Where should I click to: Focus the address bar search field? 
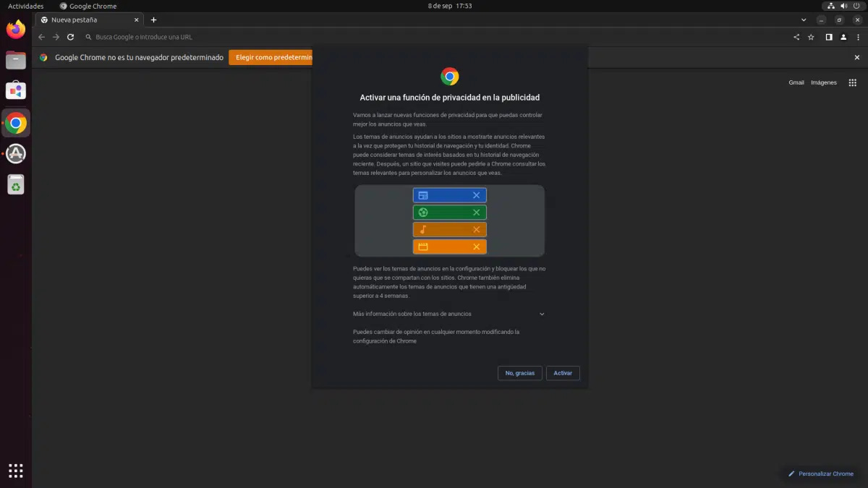[434, 37]
